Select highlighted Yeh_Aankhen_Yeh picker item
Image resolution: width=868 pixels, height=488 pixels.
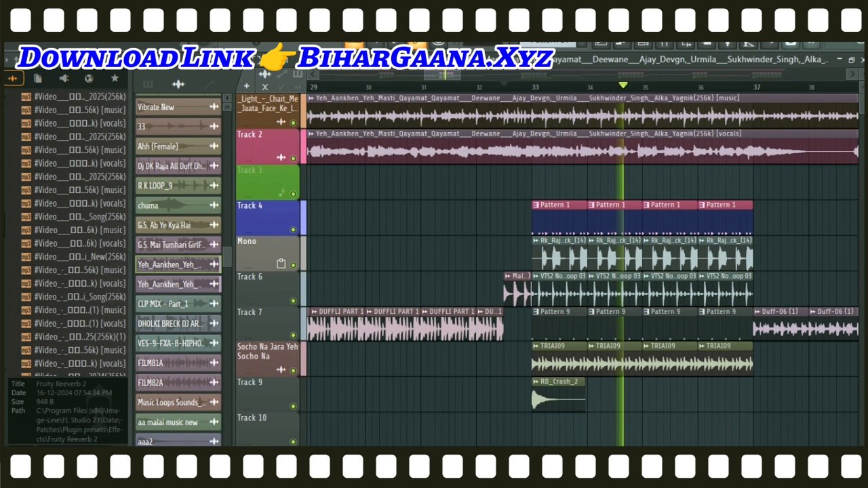[x=178, y=264]
